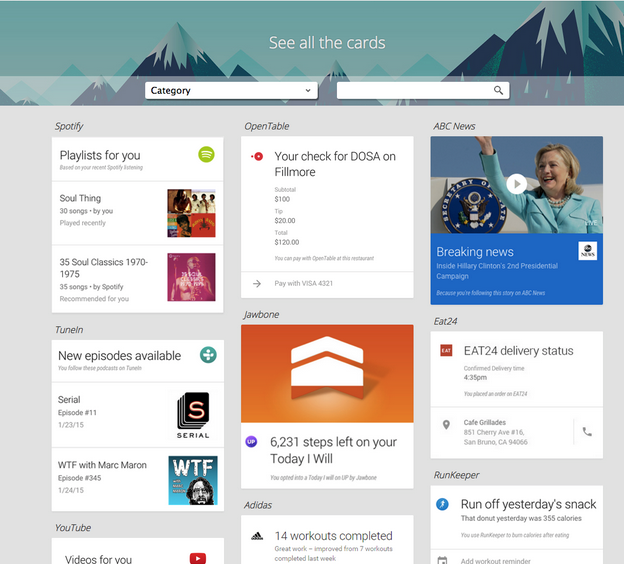Click the Jawbone orange banner image

(x=327, y=373)
